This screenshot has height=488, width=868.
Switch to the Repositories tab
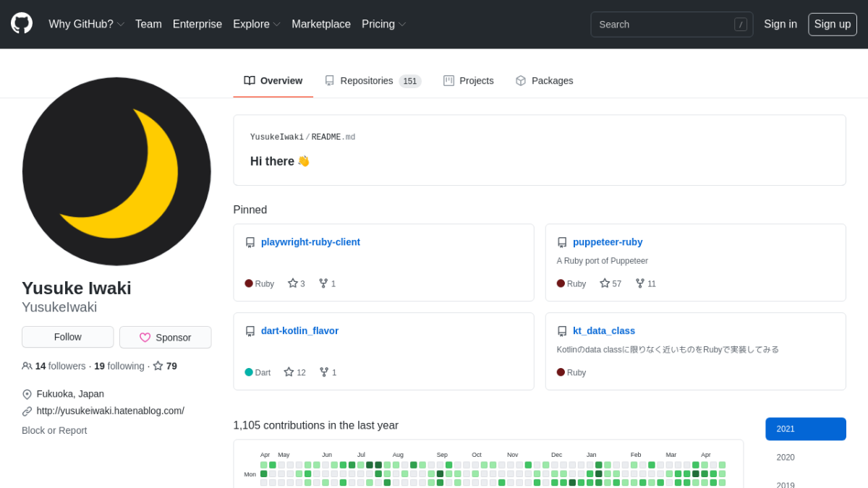373,80
